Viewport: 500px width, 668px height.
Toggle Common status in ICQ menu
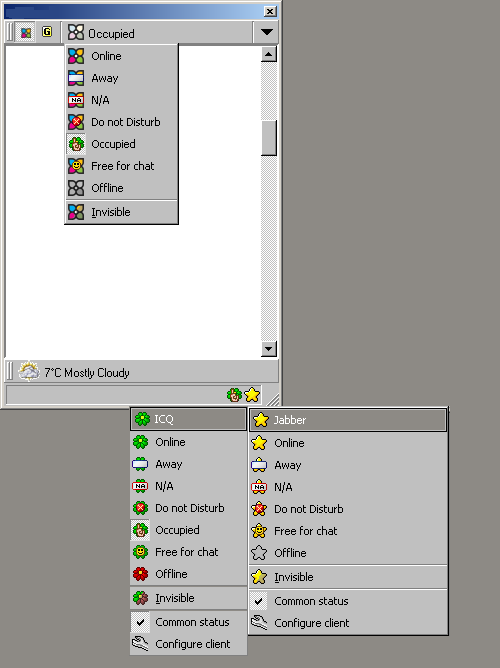tap(188, 622)
